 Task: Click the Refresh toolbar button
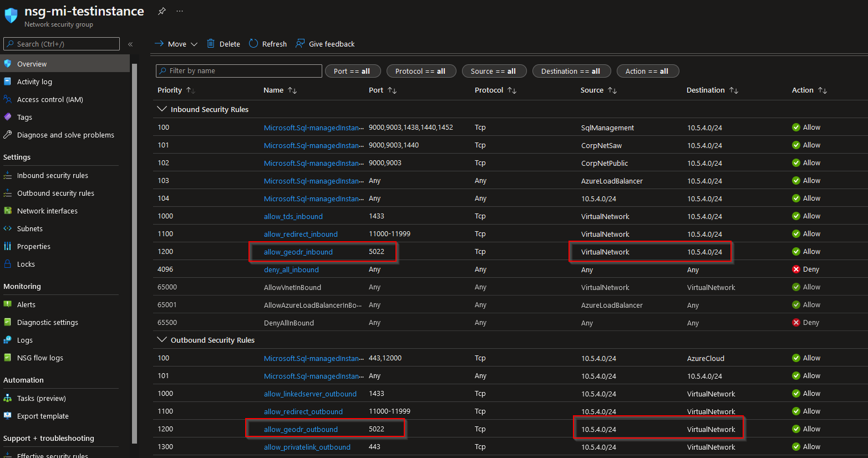pos(268,44)
